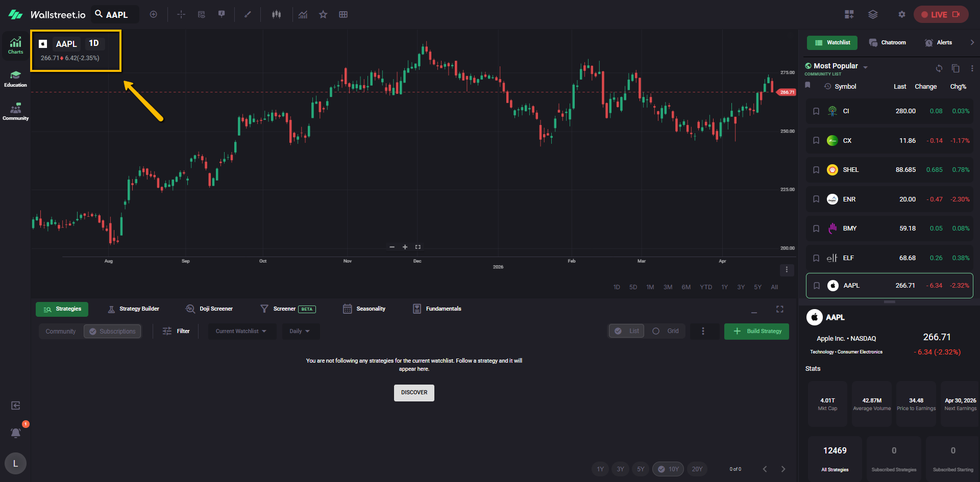The height and width of the screenshot is (482, 980).
Task: Open the notifications bell in sidebar
Action: click(x=16, y=433)
